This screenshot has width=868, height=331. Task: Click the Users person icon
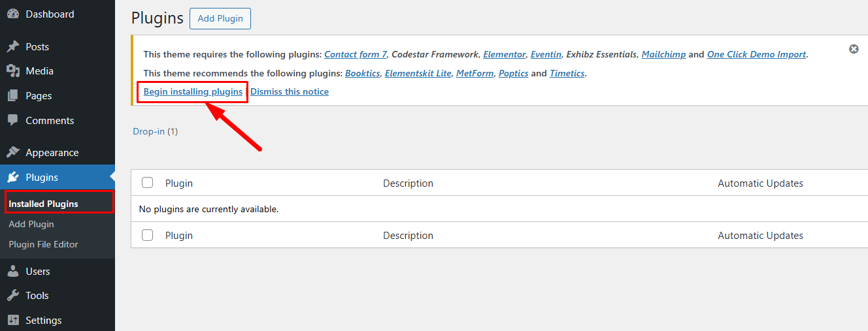[12, 271]
